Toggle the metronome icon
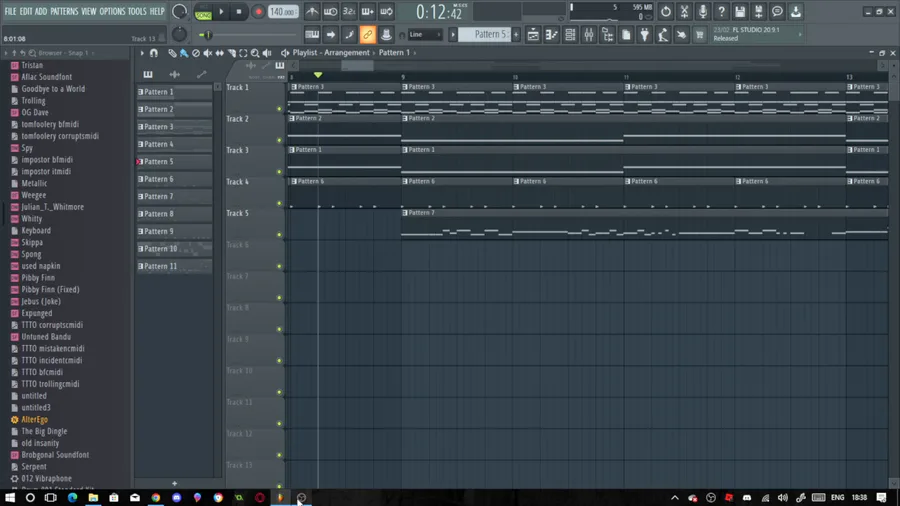The height and width of the screenshot is (506, 900). (312, 11)
